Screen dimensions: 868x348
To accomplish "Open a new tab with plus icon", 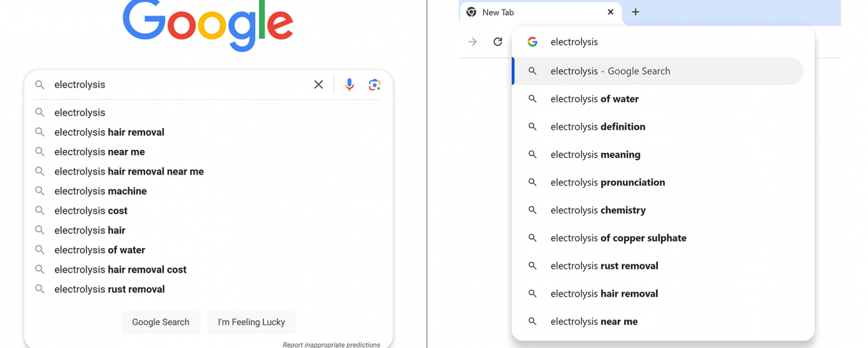I will point(635,12).
